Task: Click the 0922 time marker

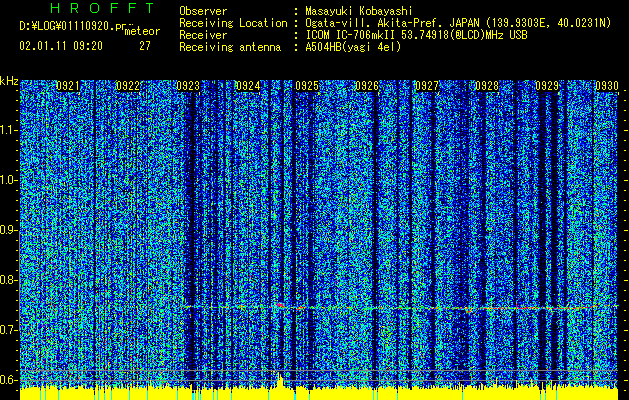Action: 128,86
